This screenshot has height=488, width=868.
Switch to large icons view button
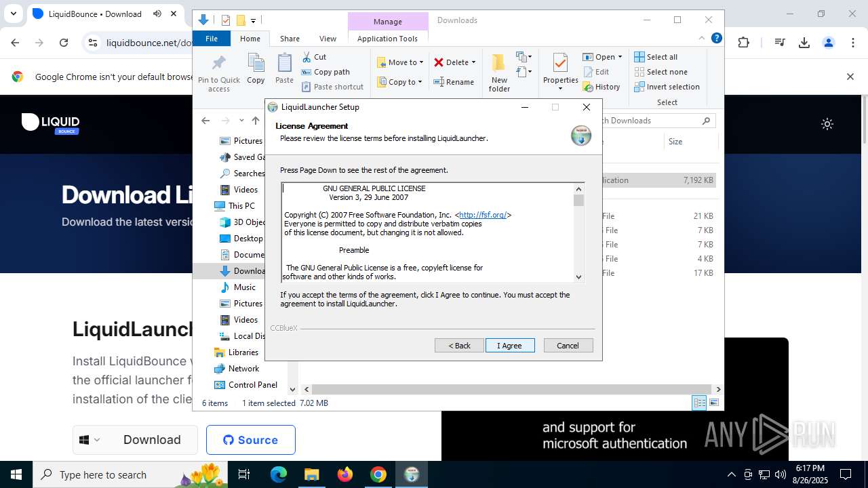714,403
